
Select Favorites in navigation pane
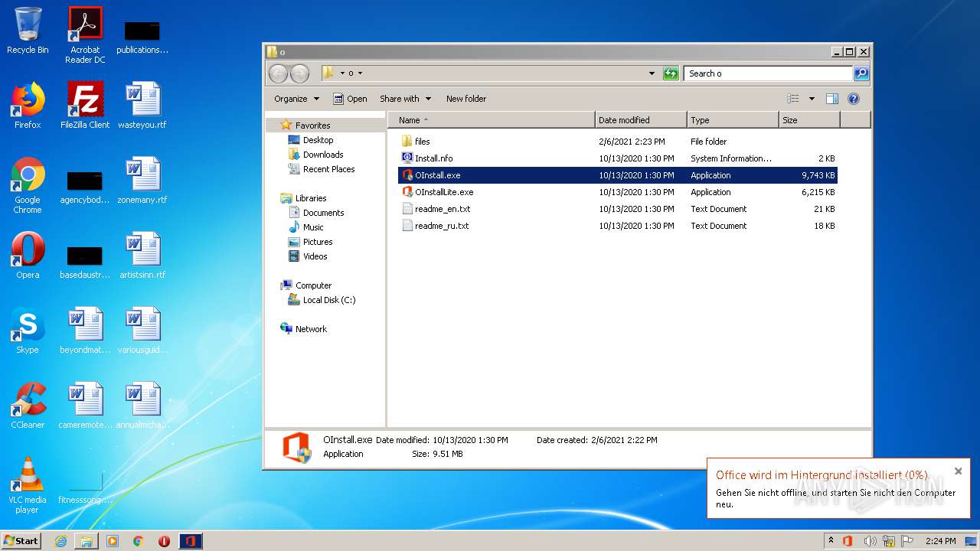[x=313, y=126]
